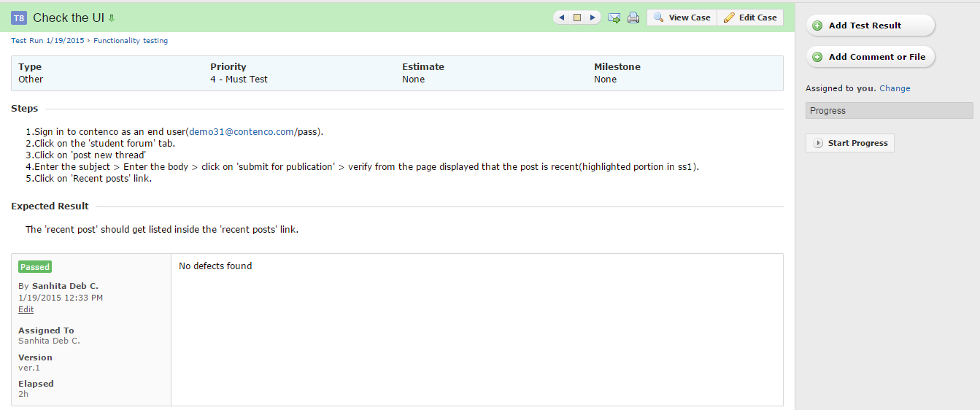
Task: Open the green arrow dropdown beside title
Action: pyautogui.click(x=112, y=18)
